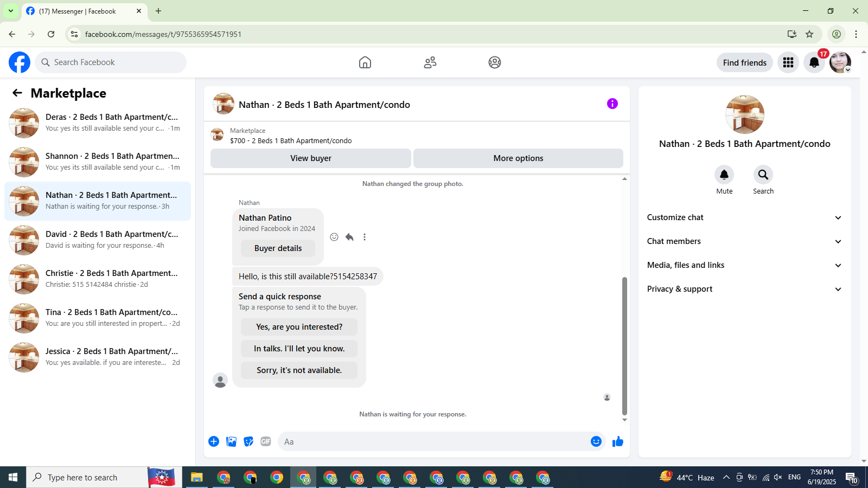Go to Facebook Home feed icon
The image size is (868, 488).
365,62
